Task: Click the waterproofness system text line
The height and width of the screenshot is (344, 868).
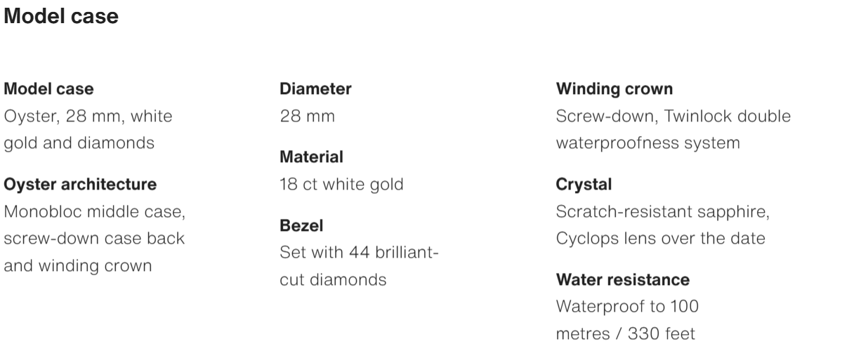Action: pyautogui.click(x=647, y=143)
